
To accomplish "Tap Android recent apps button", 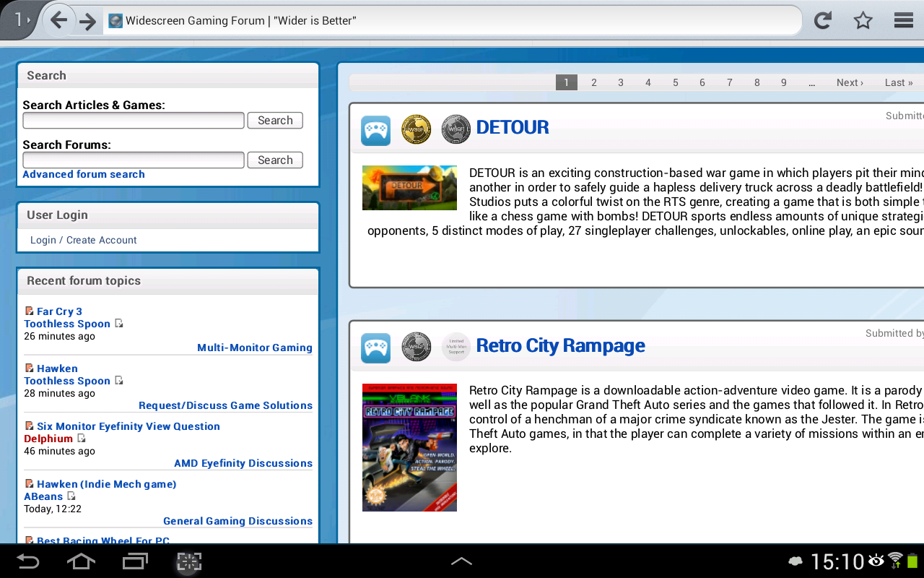I will 135,561.
